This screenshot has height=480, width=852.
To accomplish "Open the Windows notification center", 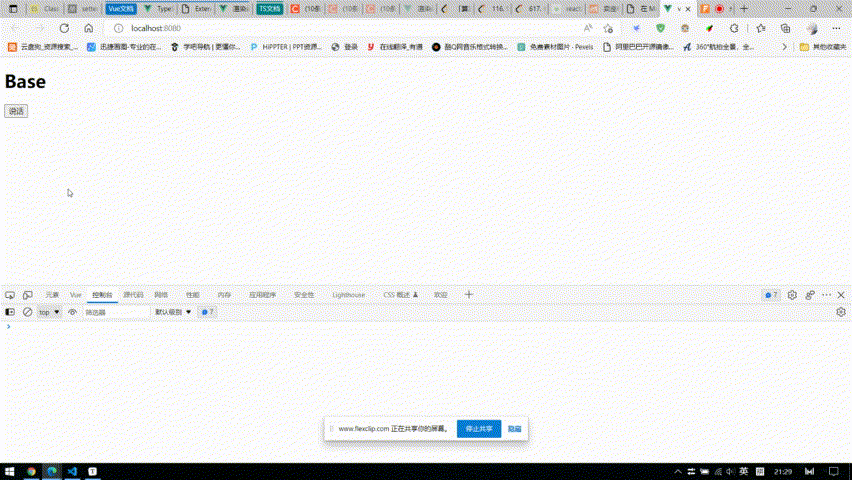I will [834, 471].
